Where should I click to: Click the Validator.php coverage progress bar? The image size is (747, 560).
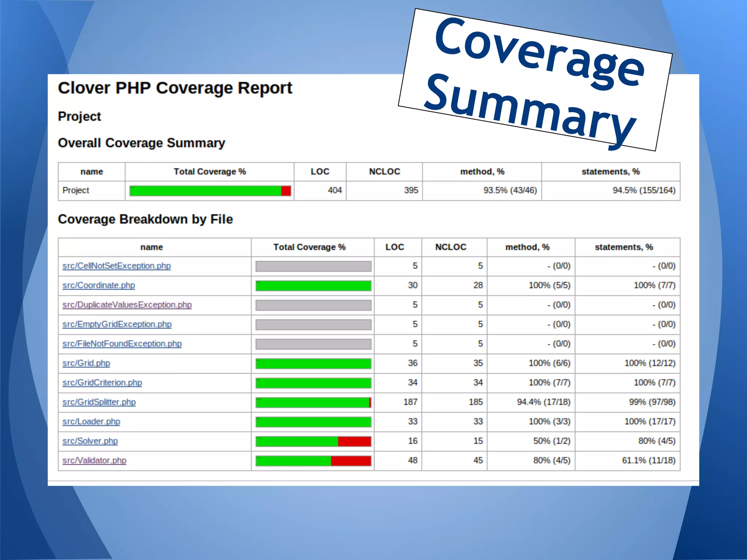pyautogui.click(x=313, y=461)
